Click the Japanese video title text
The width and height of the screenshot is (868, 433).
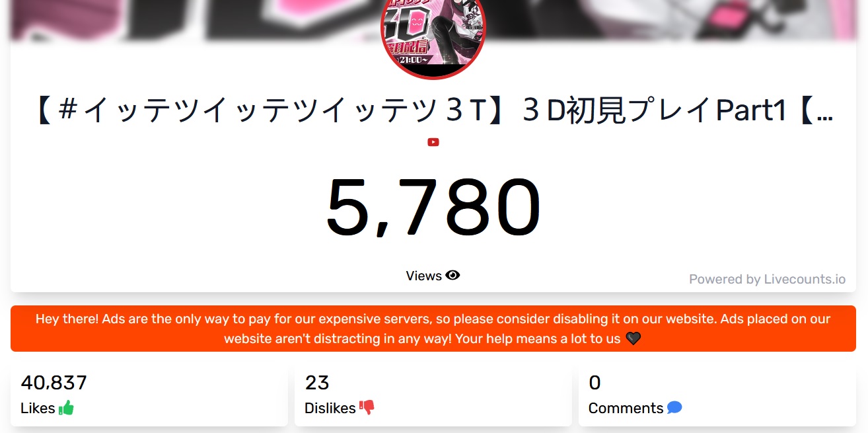pyautogui.click(x=433, y=111)
